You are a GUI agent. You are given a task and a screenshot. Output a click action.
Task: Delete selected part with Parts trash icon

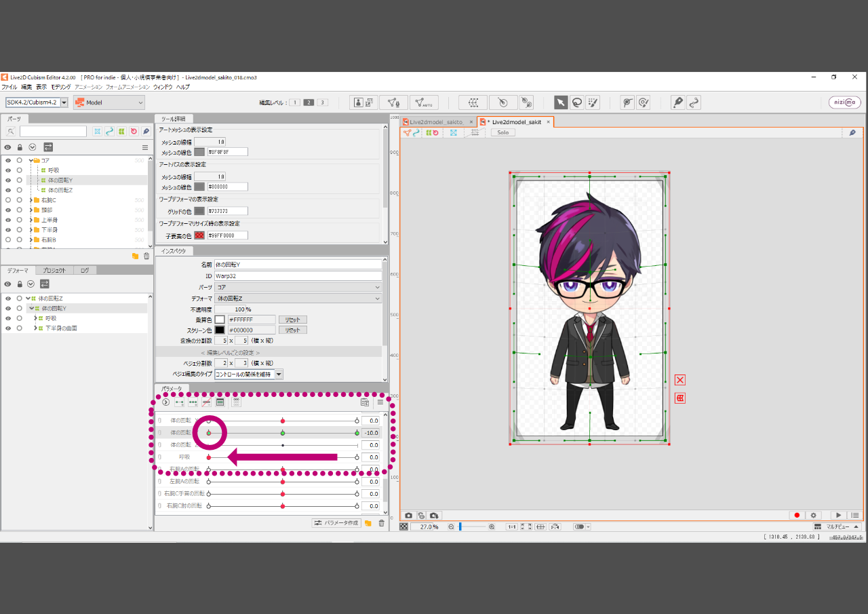click(146, 256)
